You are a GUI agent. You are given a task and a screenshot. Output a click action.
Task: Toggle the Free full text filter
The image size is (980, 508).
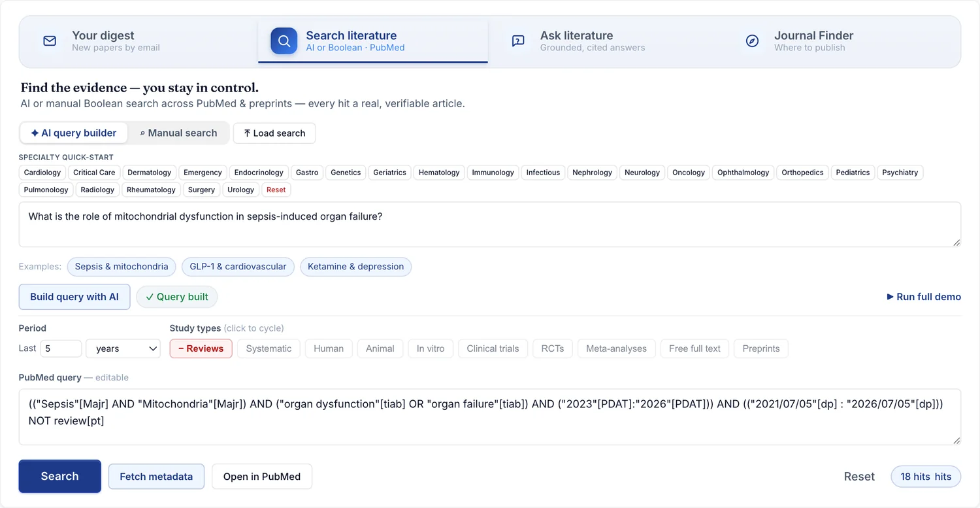pyautogui.click(x=694, y=348)
